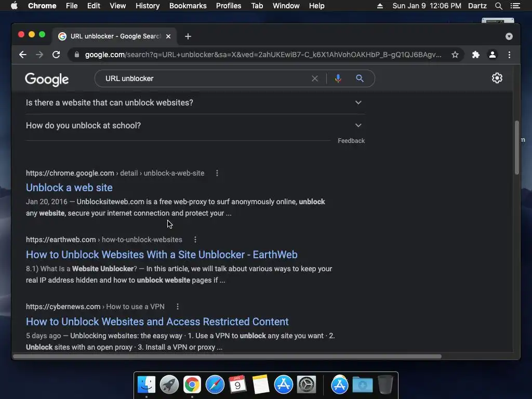Bookmark this page with the star icon
The height and width of the screenshot is (399, 532).
[x=455, y=55]
